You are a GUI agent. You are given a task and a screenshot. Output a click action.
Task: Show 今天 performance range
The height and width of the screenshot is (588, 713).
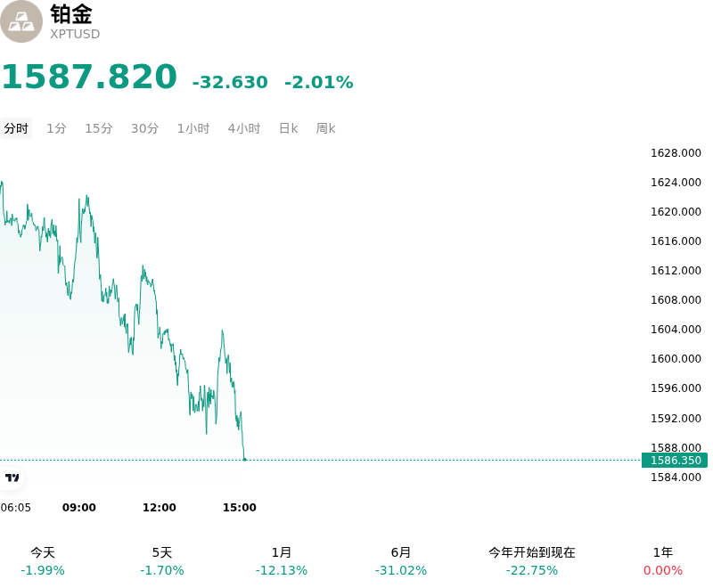pos(43,561)
